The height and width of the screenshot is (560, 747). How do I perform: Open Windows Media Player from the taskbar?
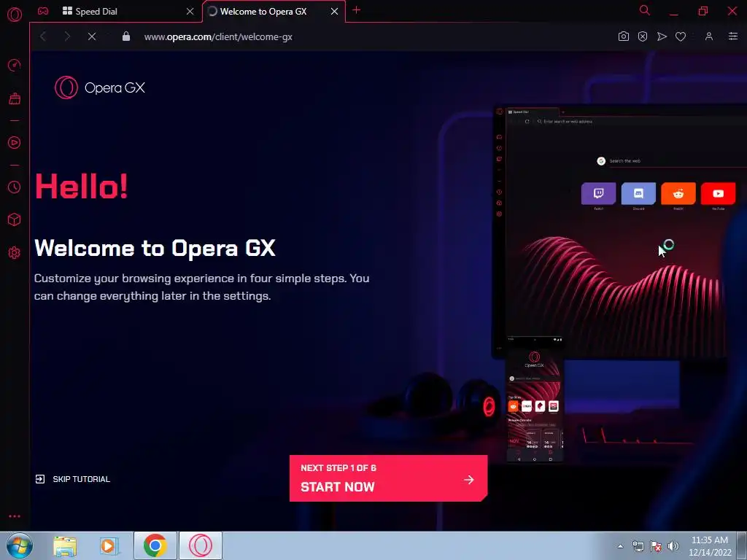click(109, 545)
